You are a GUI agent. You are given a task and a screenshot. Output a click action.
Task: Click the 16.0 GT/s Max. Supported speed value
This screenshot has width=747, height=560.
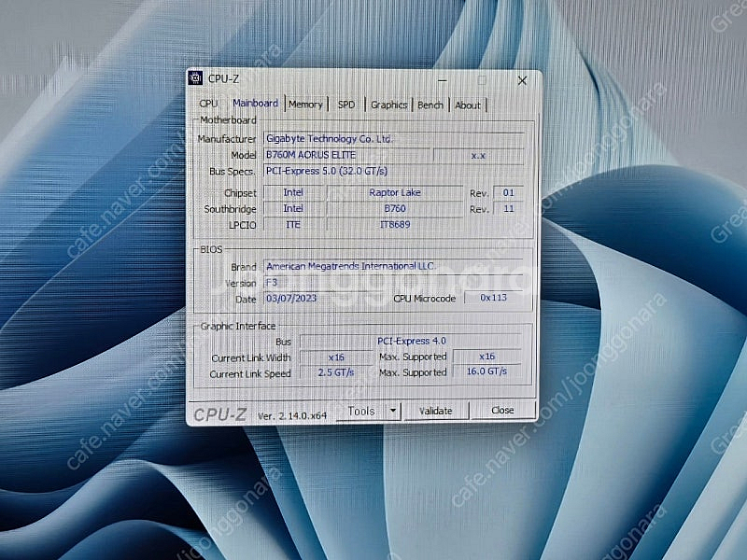point(486,371)
